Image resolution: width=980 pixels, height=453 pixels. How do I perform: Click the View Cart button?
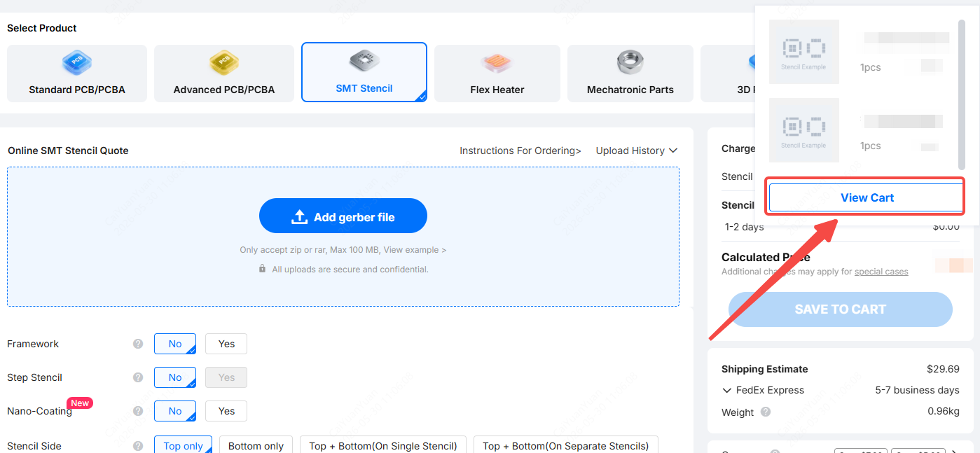click(867, 197)
